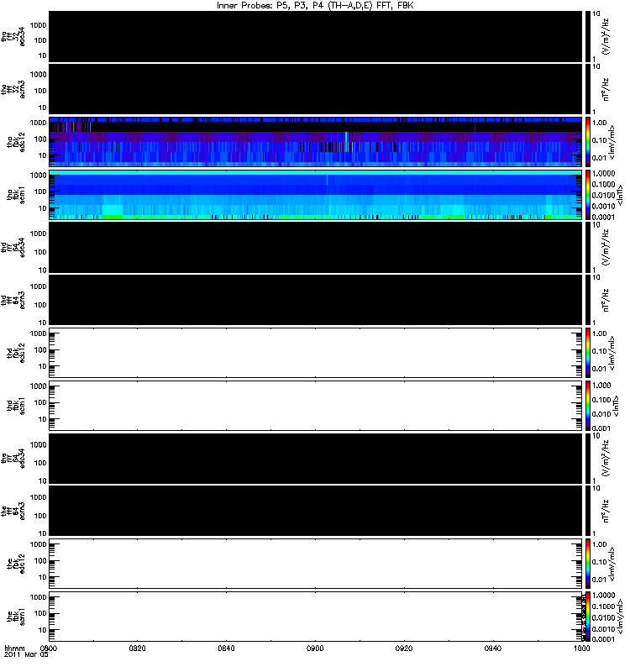630x672 pixels.
Task: Click the '0840' time axis label
Action: click(x=226, y=648)
